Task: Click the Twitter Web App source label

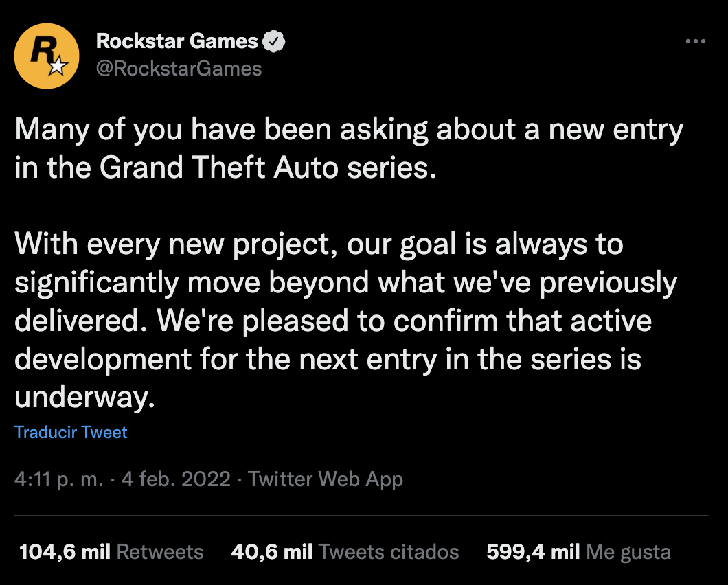Action: click(x=325, y=479)
